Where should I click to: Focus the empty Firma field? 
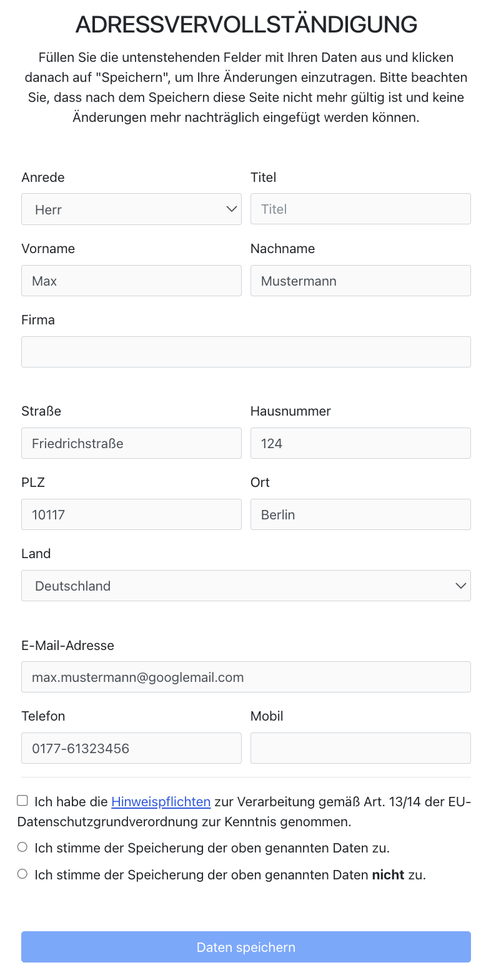tap(245, 352)
